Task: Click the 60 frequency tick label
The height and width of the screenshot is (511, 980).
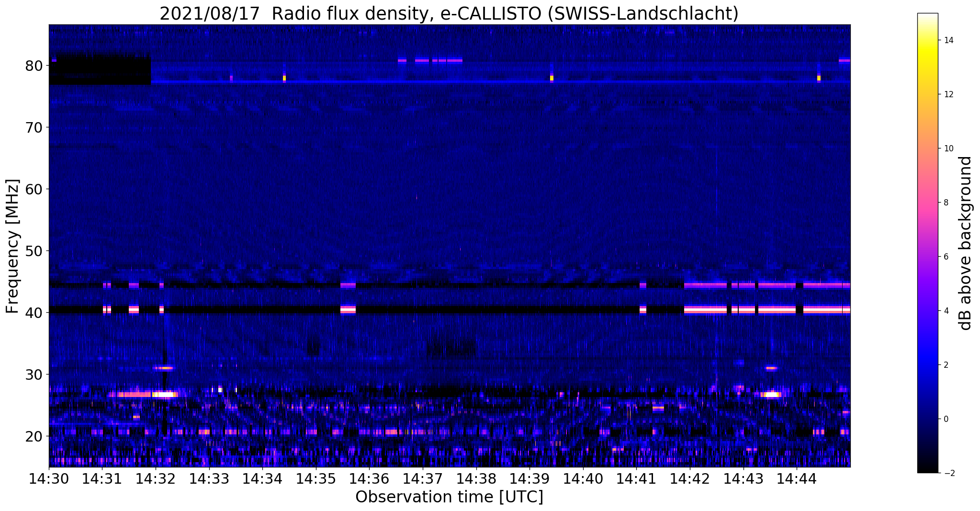Action: click(34, 189)
